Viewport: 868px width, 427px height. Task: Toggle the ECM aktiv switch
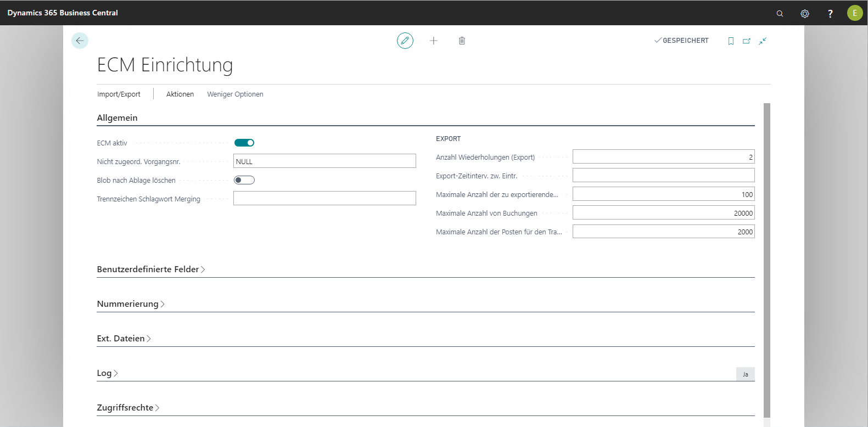244,143
